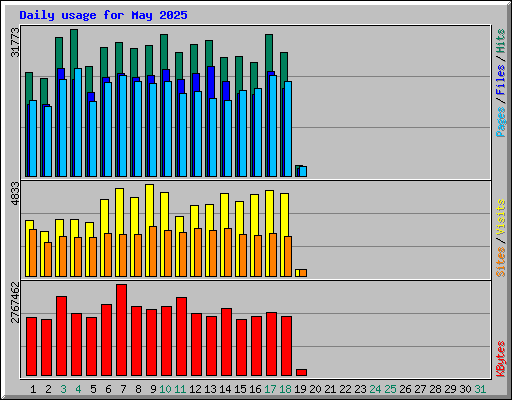Select the green Hits bar top for day 17
512x400 pixels.
pos(269,52)
